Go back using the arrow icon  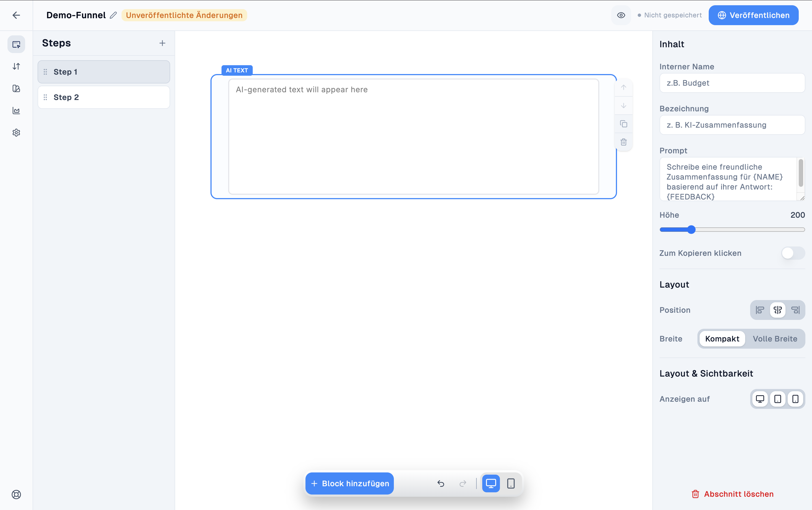pyautogui.click(x=16, y=15)
